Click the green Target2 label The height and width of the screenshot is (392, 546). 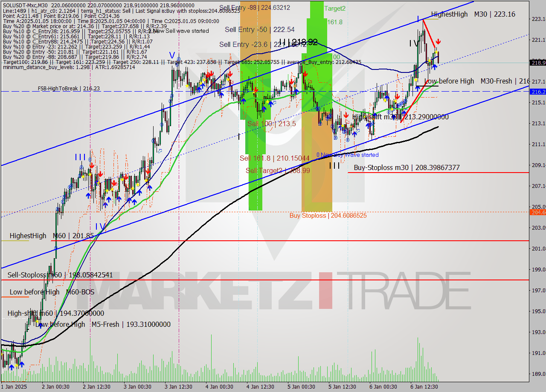[x=335, y=8]
